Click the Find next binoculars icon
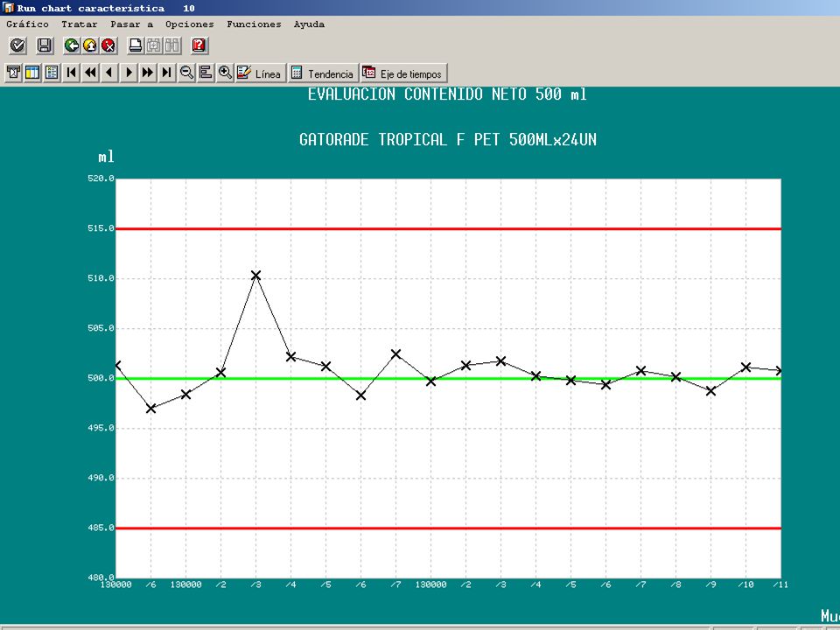Viewport: 840px width, 630px height. tap(172, 45)
